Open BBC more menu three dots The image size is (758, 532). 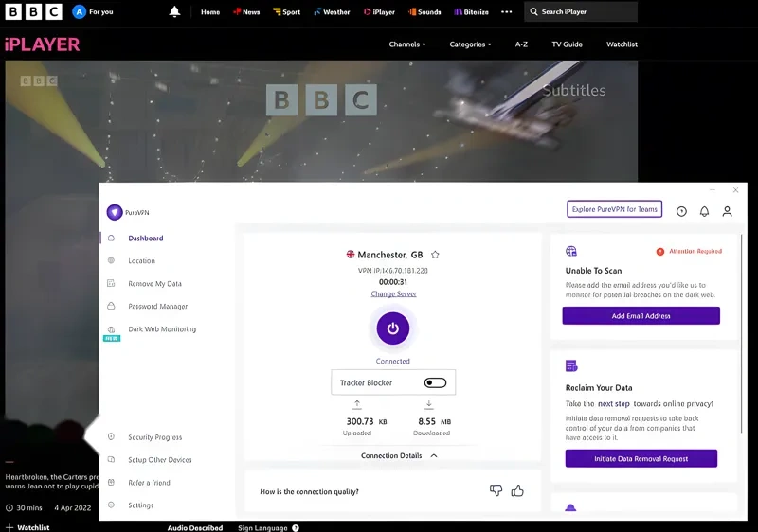[506, 12]
